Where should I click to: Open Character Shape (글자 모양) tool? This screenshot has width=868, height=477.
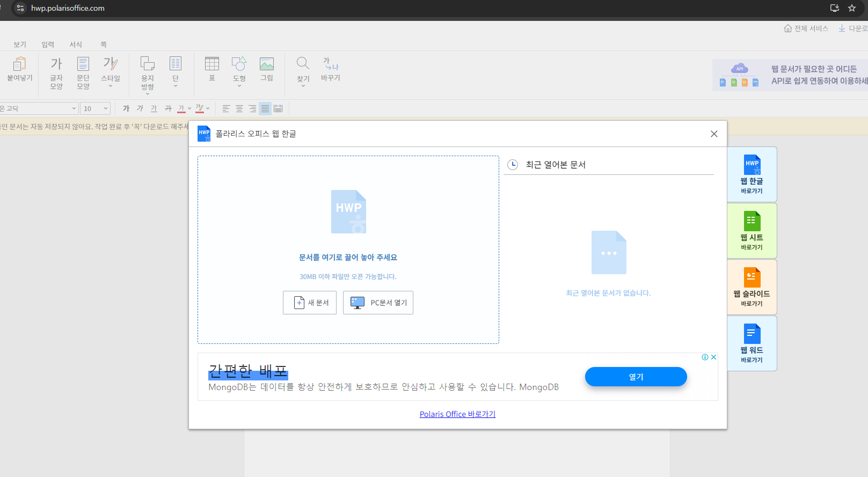(x=56, y=73)
